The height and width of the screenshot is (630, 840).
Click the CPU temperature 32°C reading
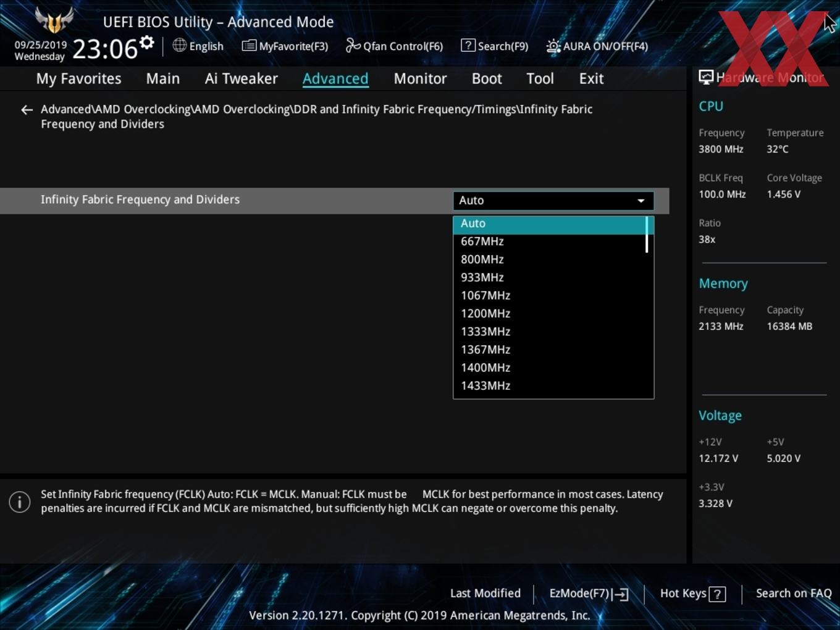[778, 149]
